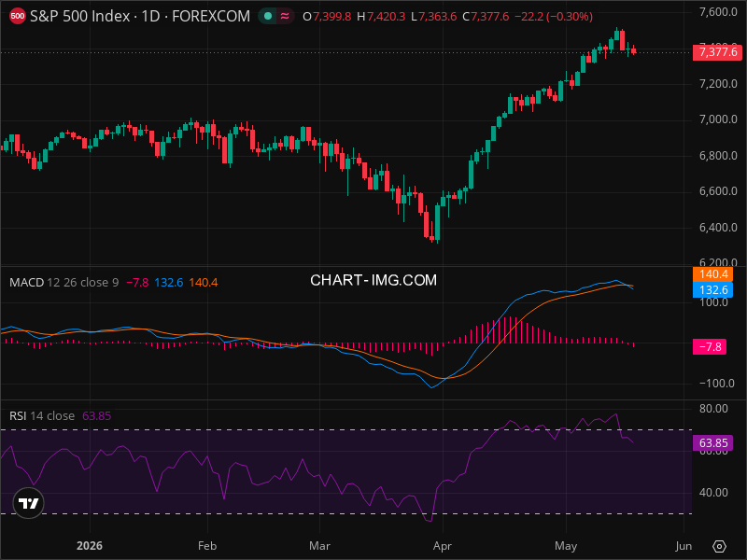Click the RSI 40.00 axis label
Screen dimensions: 747x560
[x=713, y=493]
